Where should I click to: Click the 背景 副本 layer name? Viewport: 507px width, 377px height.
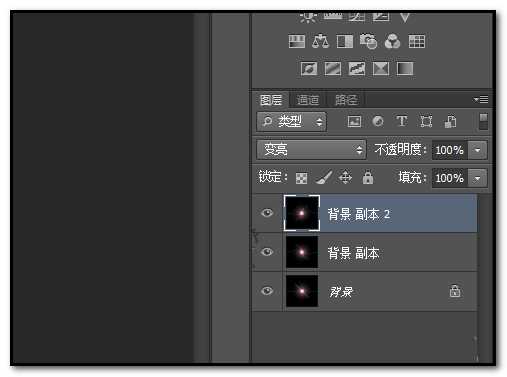[x=353, y=253]
